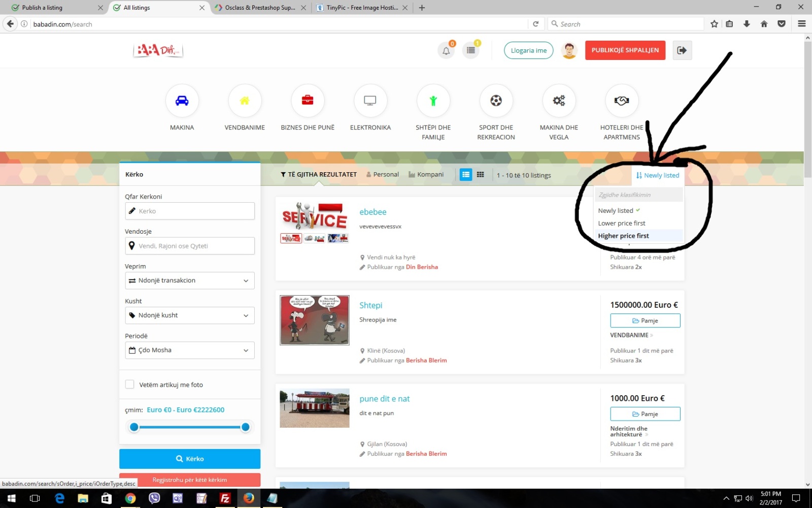Open Viber from the taskbar
The image size is (812, 508).
click(x=154, y=498)
